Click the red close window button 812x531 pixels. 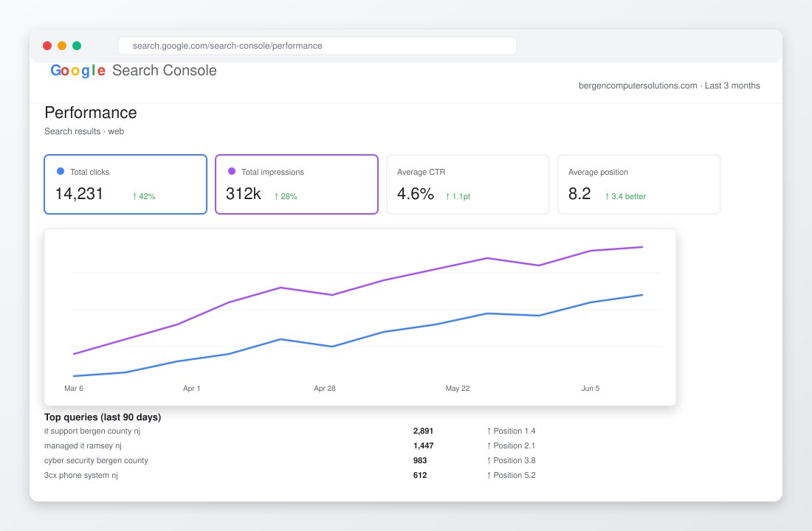tap(47, 46)
